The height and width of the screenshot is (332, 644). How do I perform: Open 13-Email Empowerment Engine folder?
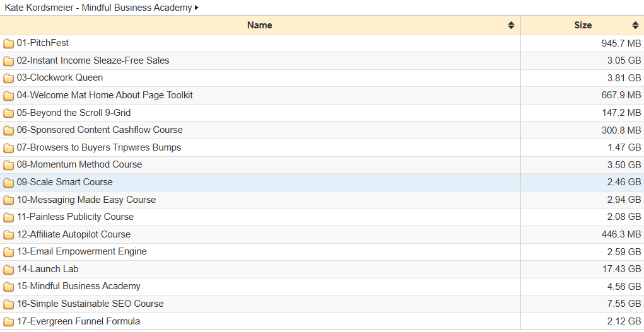click(82, 251)
